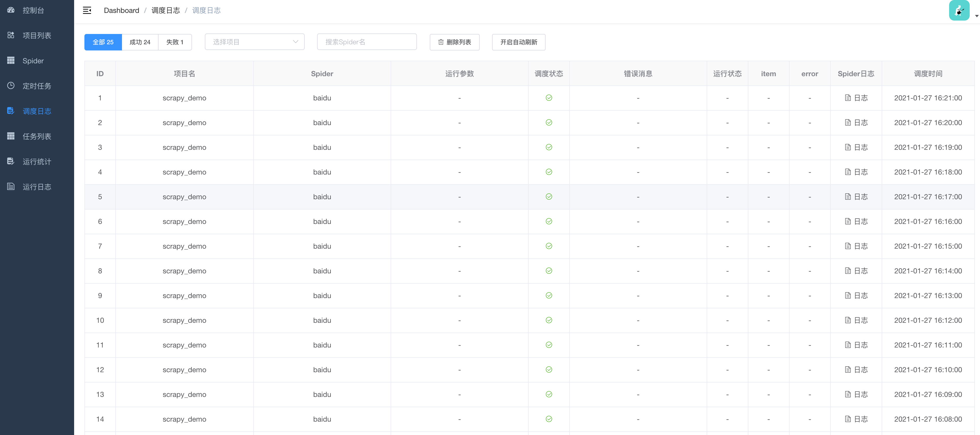The width and height of the screenshot is (980, 435).
Task: Filter by 失败 1 radio button
Action: point(175,42)
